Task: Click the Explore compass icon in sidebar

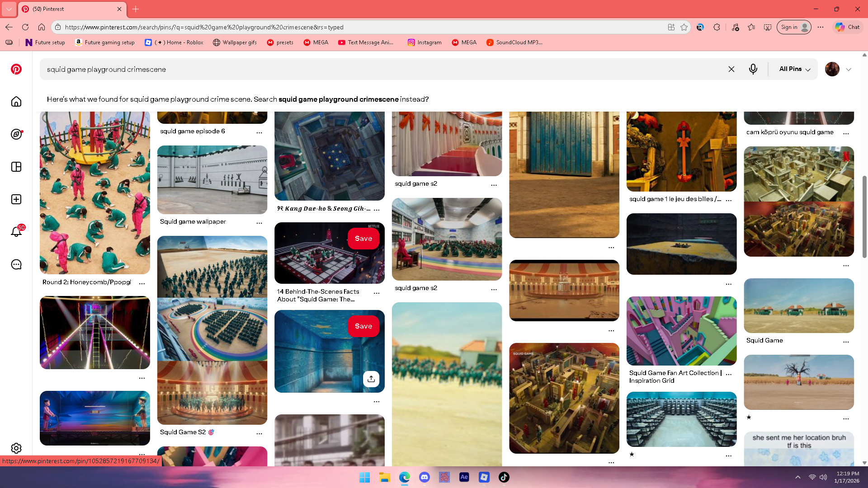Action: pyautogui.click(x=16, y=134)
